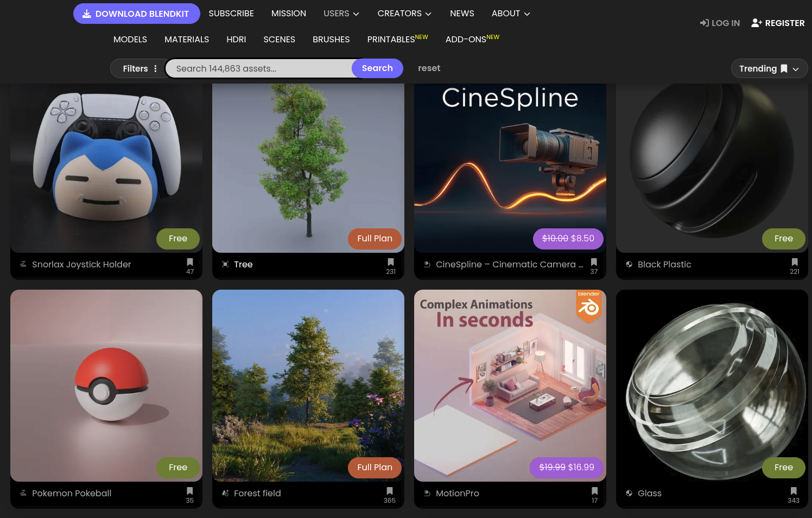Switch to the Printables category
This screenshot has width=812, height=518.
pyautogui.click(x=397, y=39)
